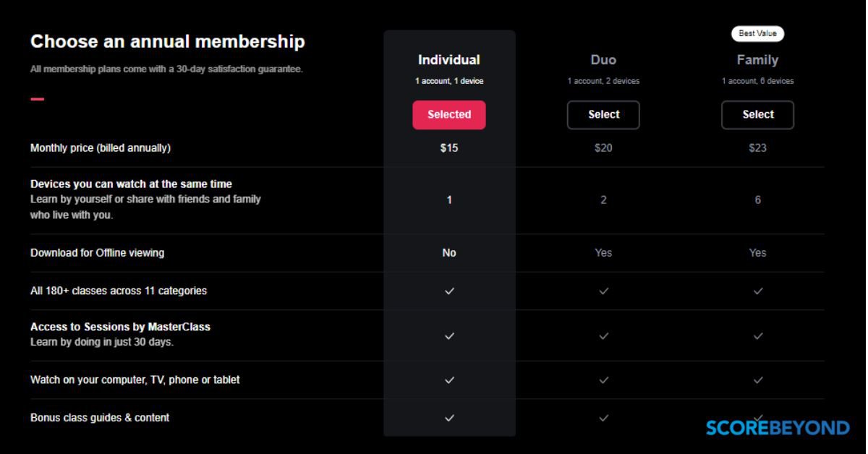Click Duo checkmark for All 180+ classes
The width and height of the screenshot is (868, 454).
603,291
